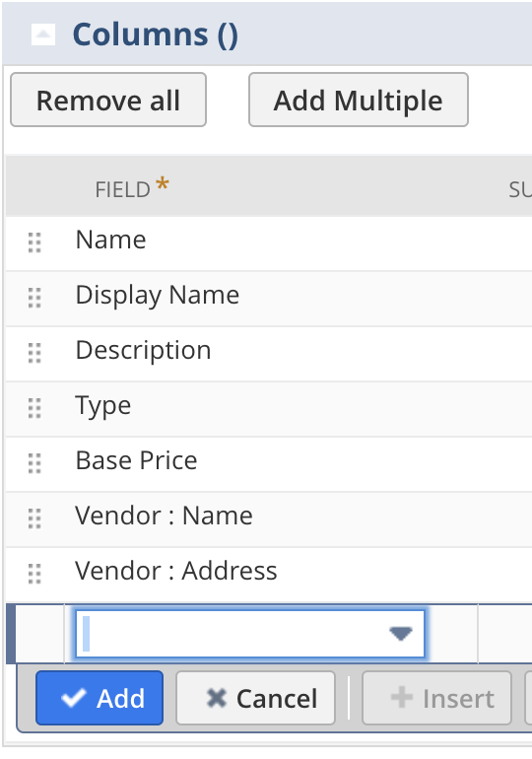This screenshot has width=532, height=759.
Task: Select the Vendor : Address field row
Action: 269,575
